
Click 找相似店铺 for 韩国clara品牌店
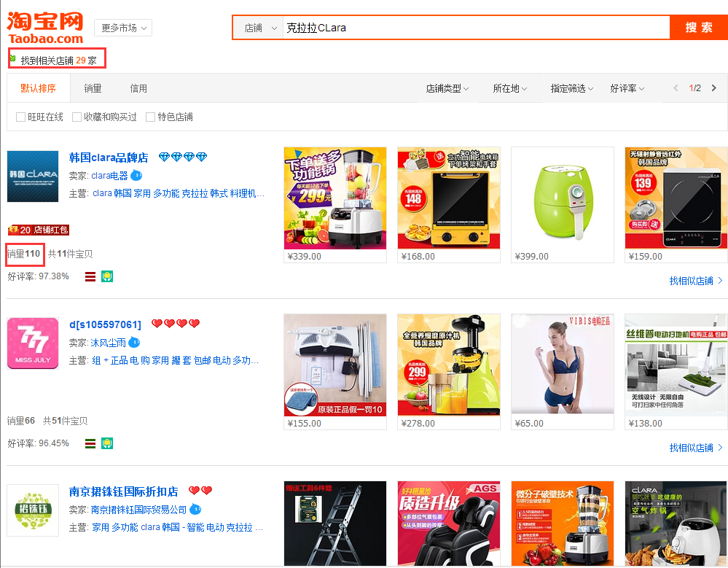click(695, 281)
